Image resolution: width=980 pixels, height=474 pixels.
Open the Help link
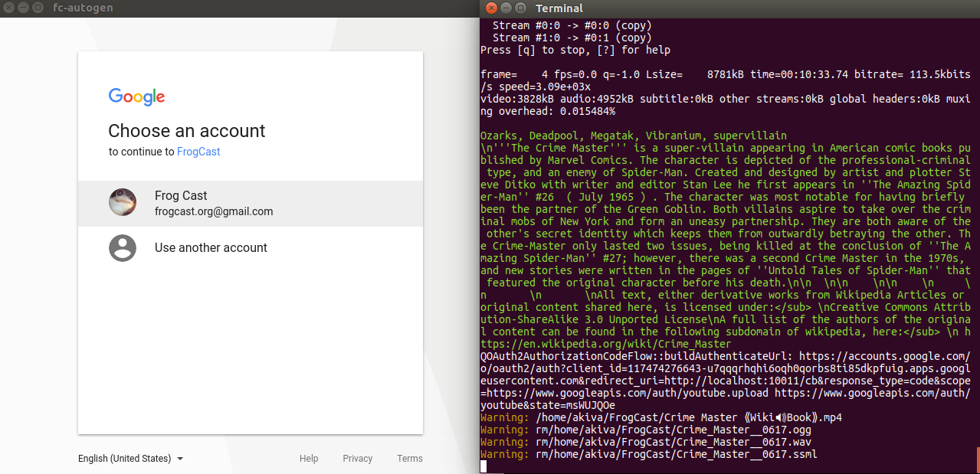point(309,459)
